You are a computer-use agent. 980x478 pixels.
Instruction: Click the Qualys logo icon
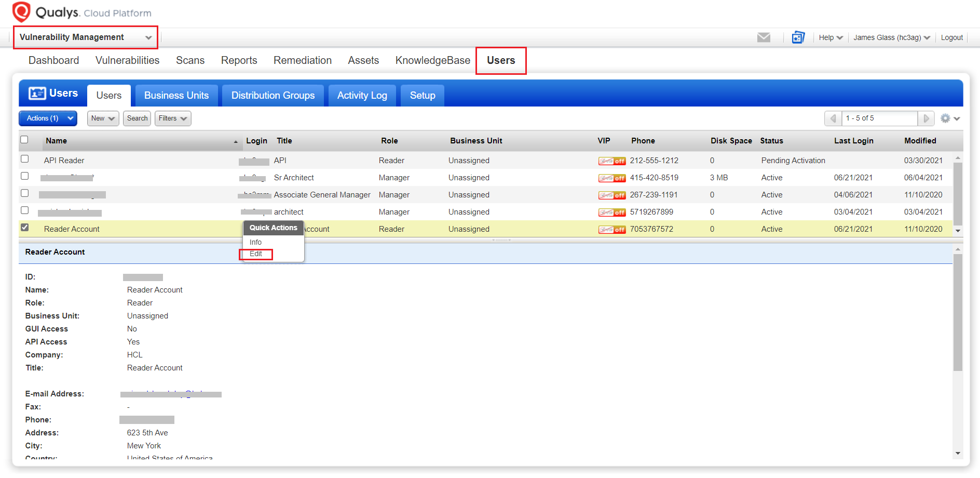[21, 12]
